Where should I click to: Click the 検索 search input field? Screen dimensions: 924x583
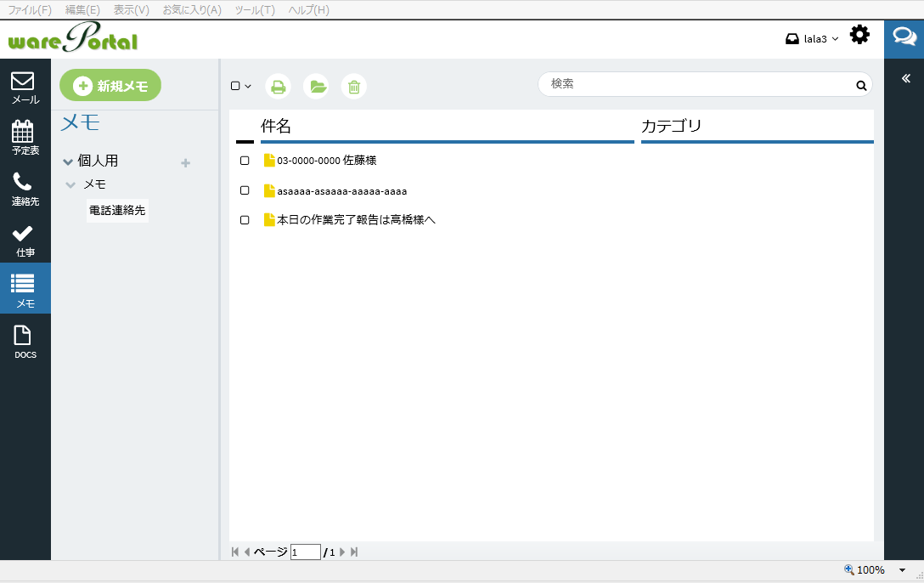[696, 84]
